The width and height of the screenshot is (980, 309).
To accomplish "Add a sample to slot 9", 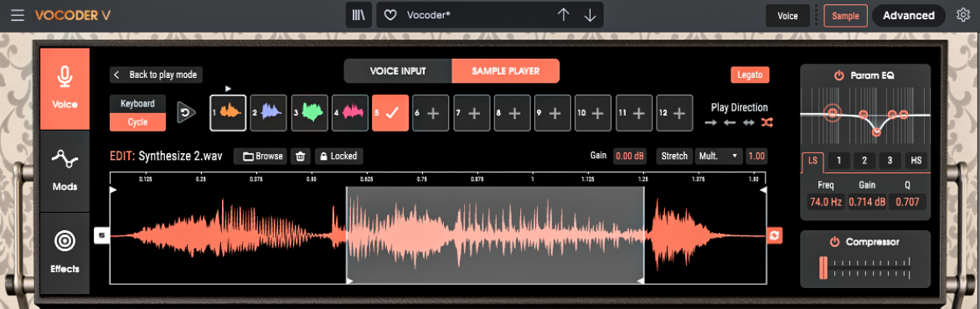I will tap(553, 113).
